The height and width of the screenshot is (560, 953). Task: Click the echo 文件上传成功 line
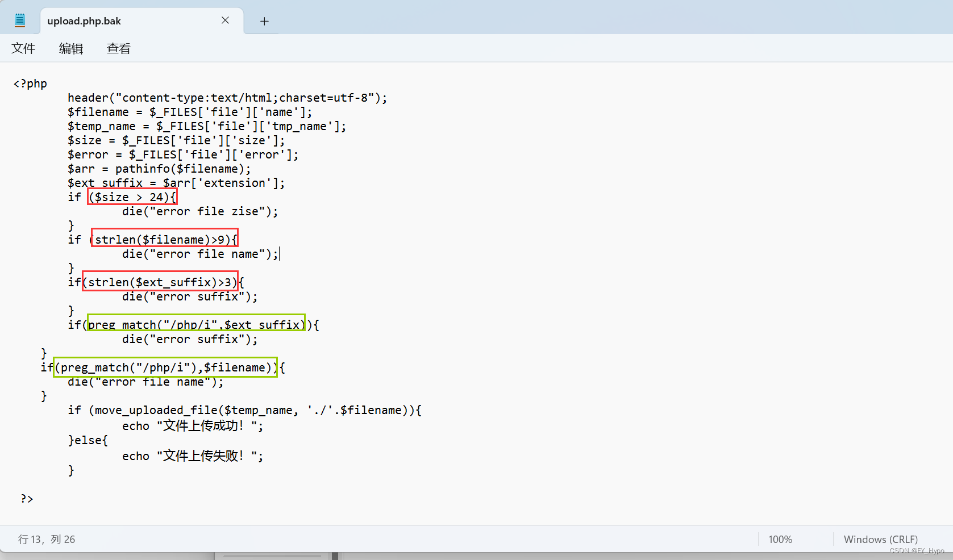point(193,425)
